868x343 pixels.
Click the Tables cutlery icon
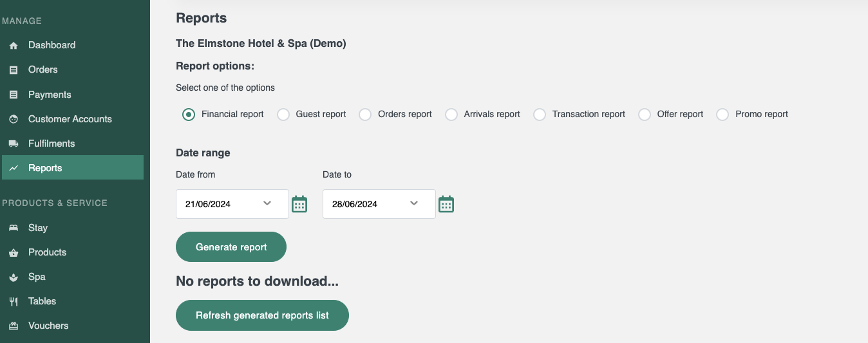[14, 302]
